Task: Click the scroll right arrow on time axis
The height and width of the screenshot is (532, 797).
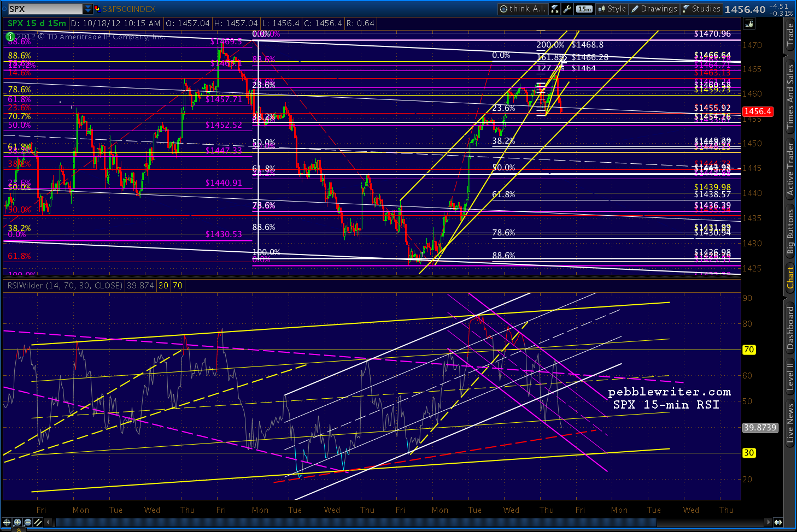Action: pos(769,523)
